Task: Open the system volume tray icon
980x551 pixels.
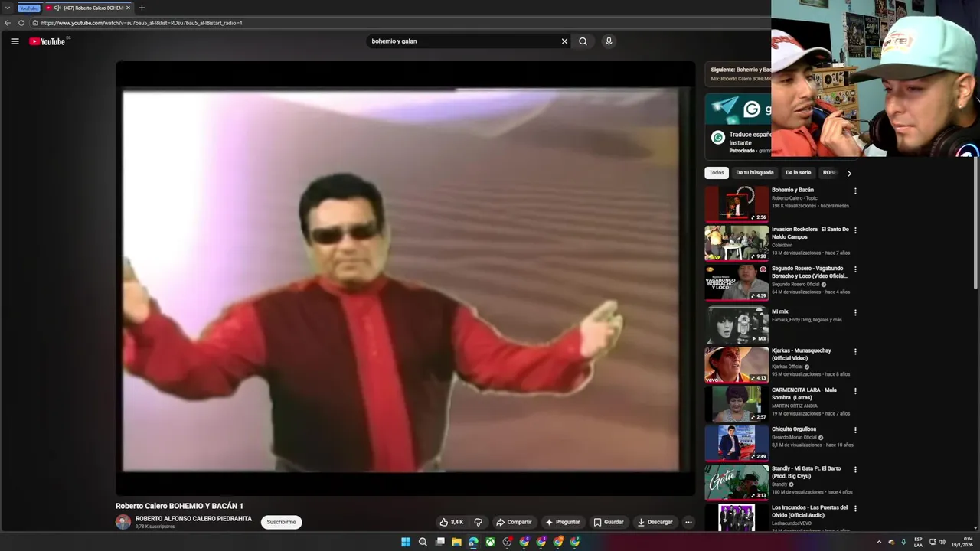Action: tap(942, 542)
